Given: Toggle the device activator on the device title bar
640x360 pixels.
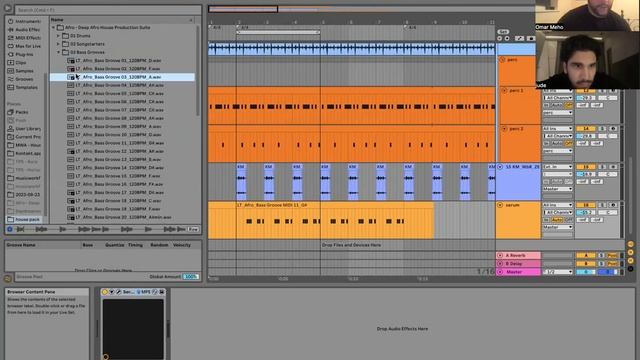Looking at the screenshot, I should [x=105, y=292].
